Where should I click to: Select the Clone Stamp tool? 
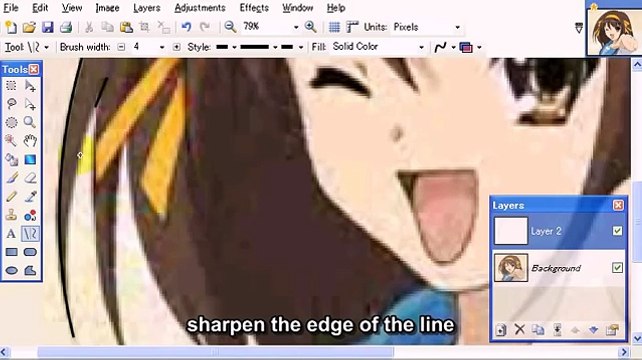pos(11,215)
